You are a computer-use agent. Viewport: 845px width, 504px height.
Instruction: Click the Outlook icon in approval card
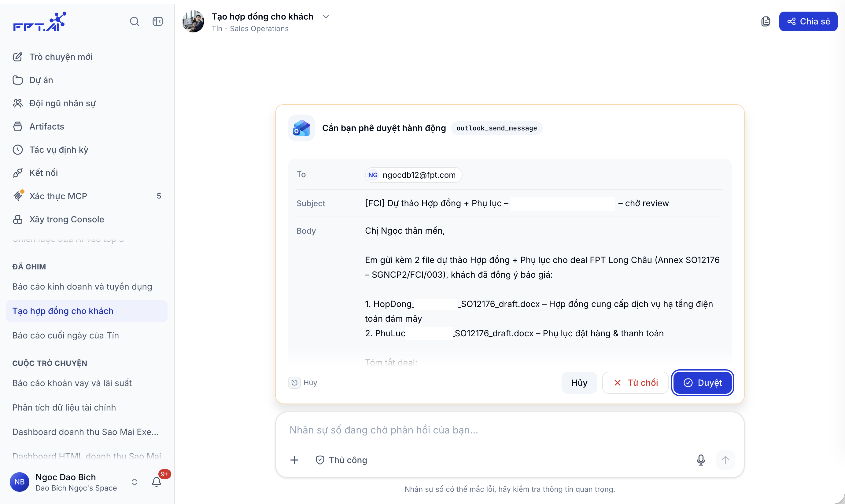coord(301,128)
